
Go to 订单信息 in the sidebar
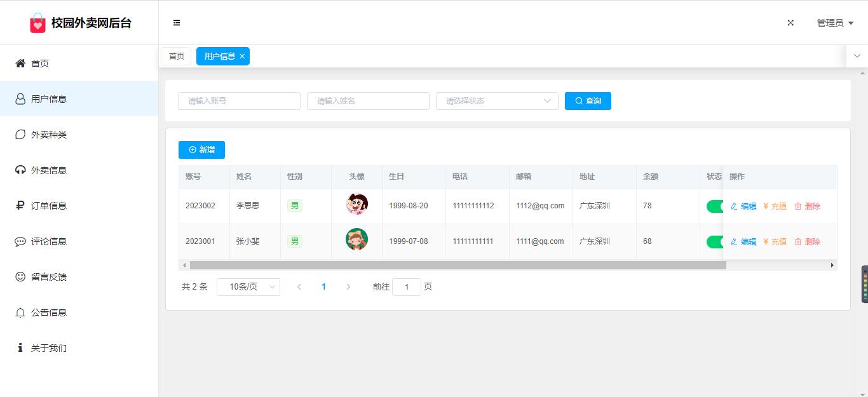(x=49, y=206)
